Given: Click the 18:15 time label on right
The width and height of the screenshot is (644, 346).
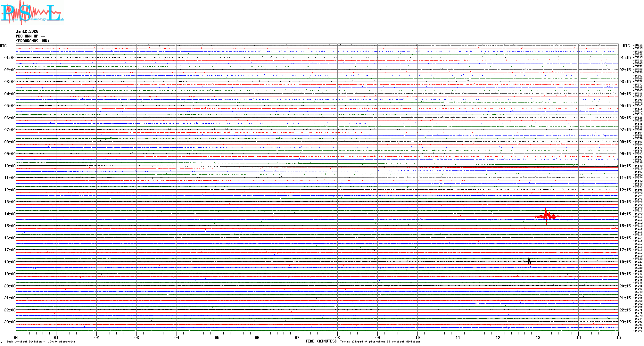Looking at the screenshot, I should tap(625, 262).
